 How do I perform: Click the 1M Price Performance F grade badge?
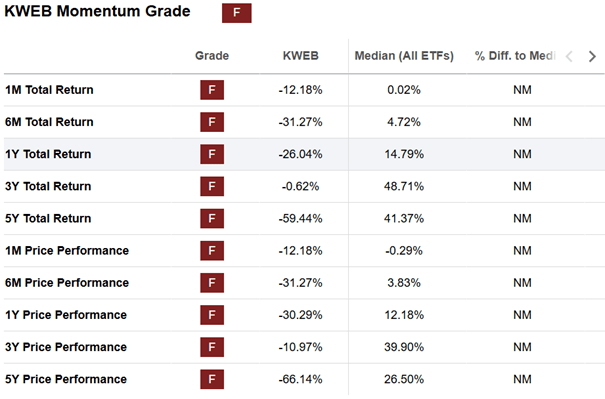(212, 250)
